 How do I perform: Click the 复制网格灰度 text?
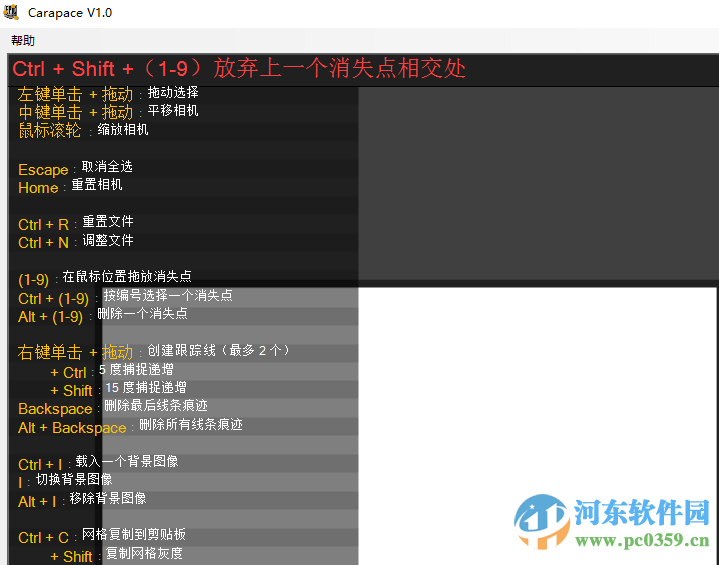click(144, 554)
